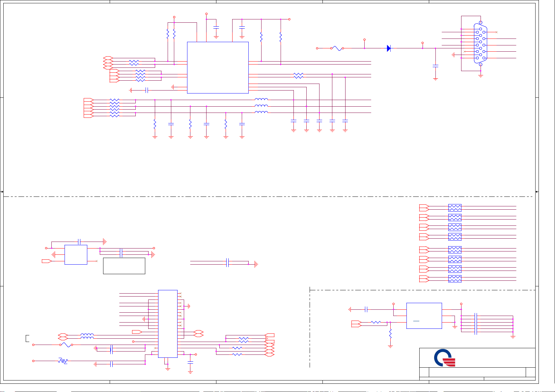This screenshot has height=392, width=555.
Task: Select the dual inductor at bottom left
Action: click(87, 336)
